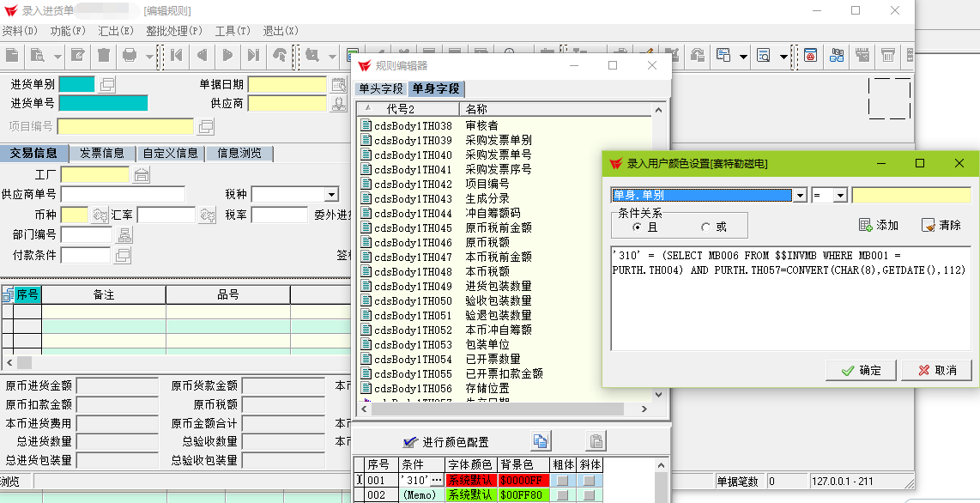Click the new document toolbar icon
The width and height of the screenshot is (980, 503).
[13, 56]
